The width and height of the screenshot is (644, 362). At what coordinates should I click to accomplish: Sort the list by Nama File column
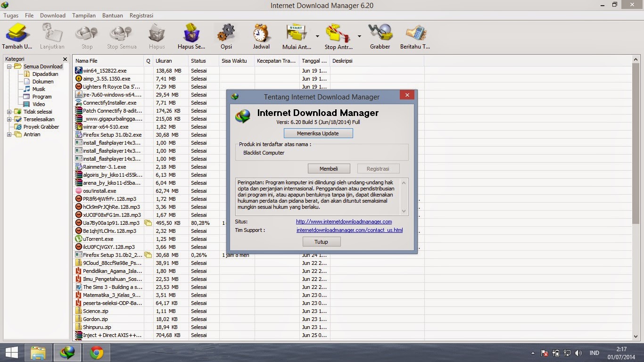(x=108, y=61)
